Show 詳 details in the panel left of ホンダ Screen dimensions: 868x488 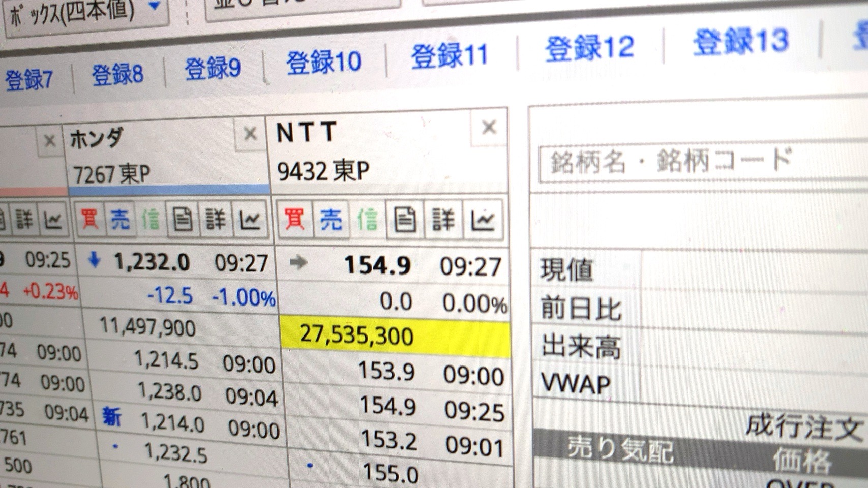[23, 220]
